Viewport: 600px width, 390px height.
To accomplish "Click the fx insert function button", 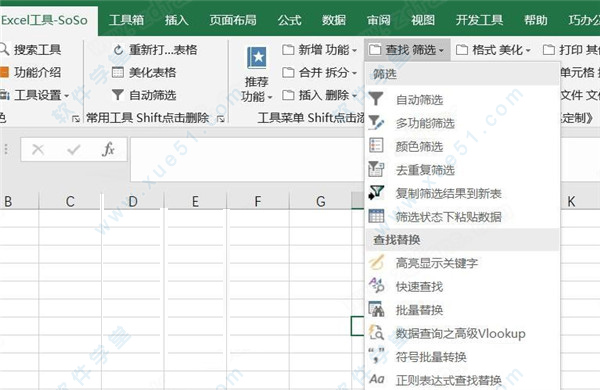I will coord(108,149).
